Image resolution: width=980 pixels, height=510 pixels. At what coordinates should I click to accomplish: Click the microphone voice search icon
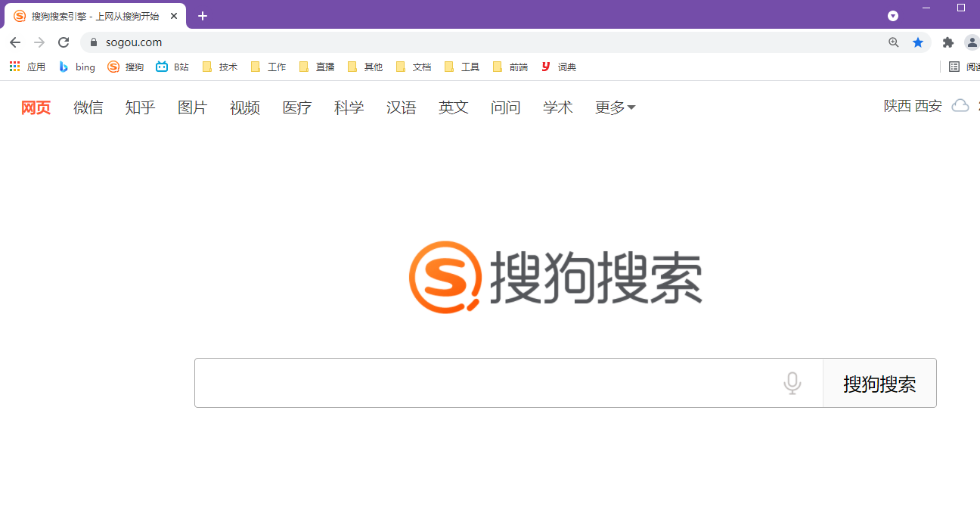(x=792, y=383)
